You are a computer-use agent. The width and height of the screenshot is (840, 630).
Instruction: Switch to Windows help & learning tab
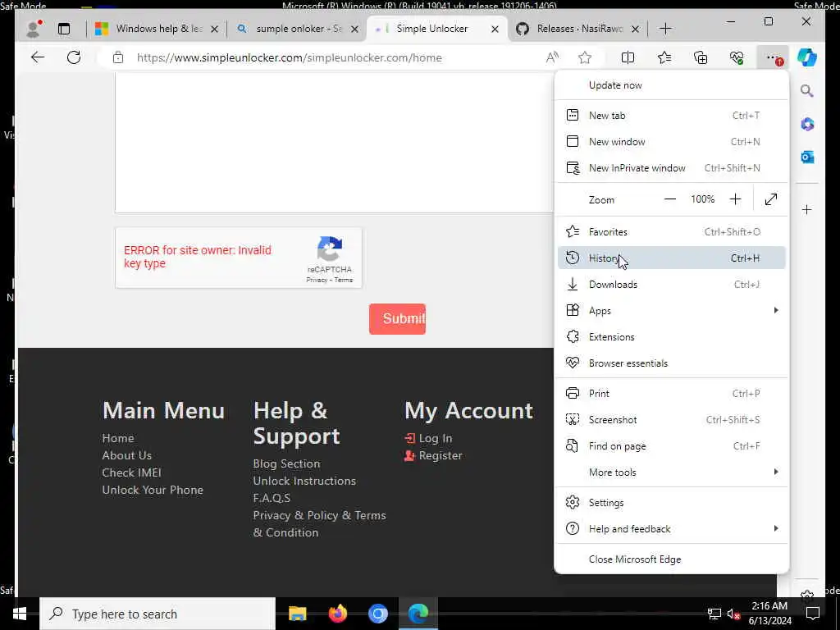(156, 29)
